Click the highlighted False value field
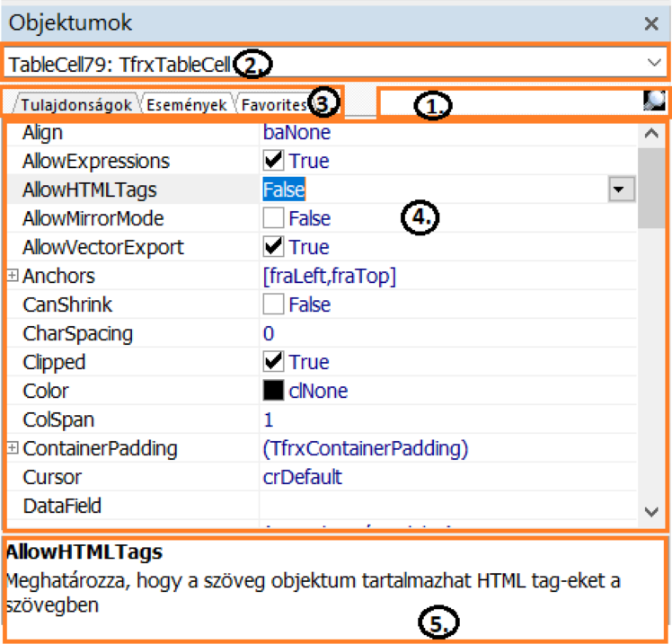 [x=284, y=190]
